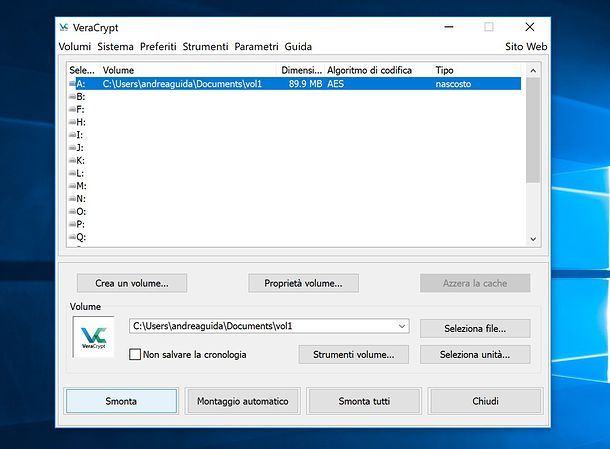Click the drive icon for P:
The width and height of the screenshot is (610, 449).
(72, 224)
